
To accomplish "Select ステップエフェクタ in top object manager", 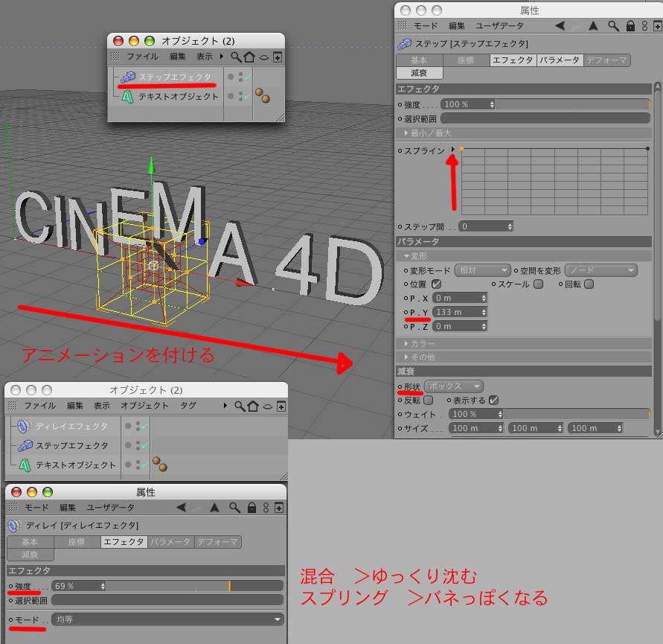I will point(174,77).
